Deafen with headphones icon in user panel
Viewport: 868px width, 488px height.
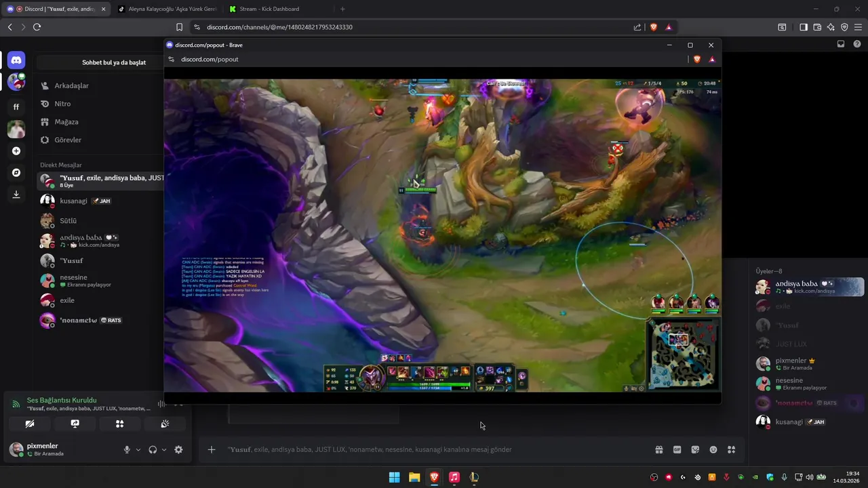pyautogui.click(x=153, y=449)
